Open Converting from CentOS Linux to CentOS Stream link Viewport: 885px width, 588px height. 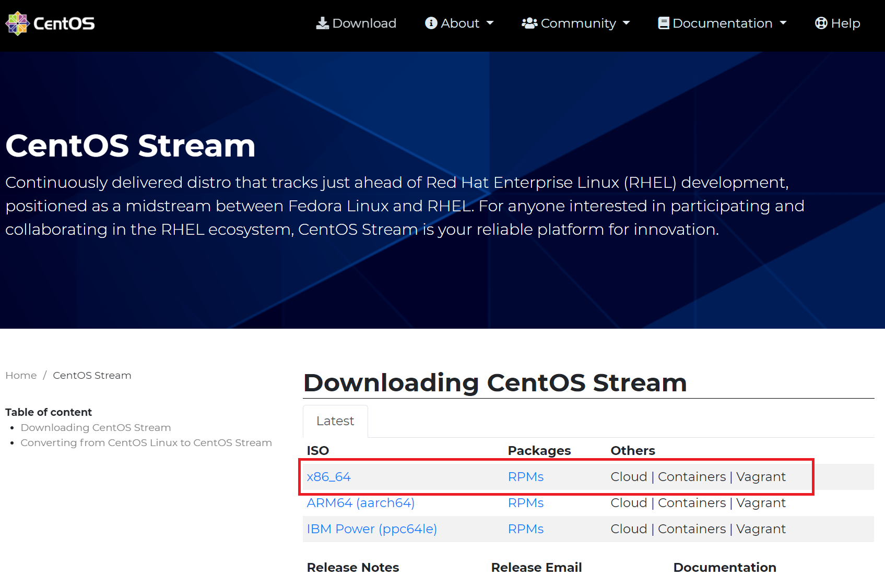[146, 443]
